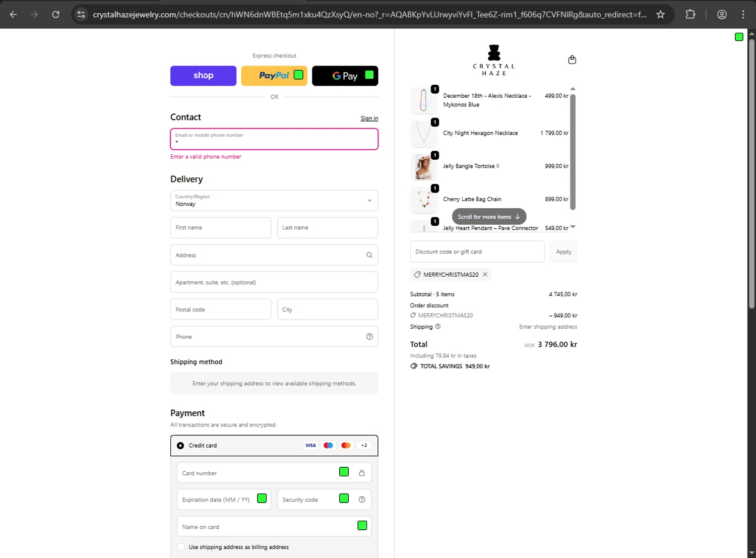Click the Discount code or gift card field
Viewport: 756px width, 558px height.
click(477, 252)
